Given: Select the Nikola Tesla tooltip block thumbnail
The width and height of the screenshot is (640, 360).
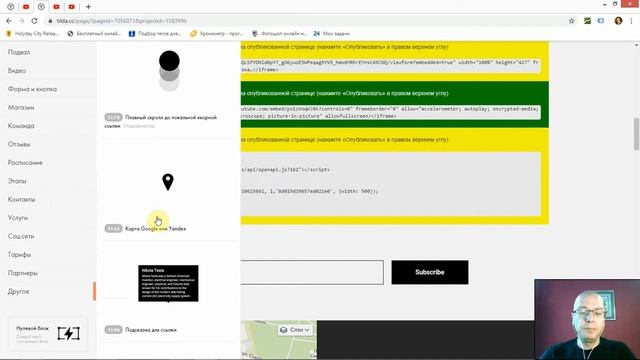Looking at the screenshot, I should pos(168,283).
